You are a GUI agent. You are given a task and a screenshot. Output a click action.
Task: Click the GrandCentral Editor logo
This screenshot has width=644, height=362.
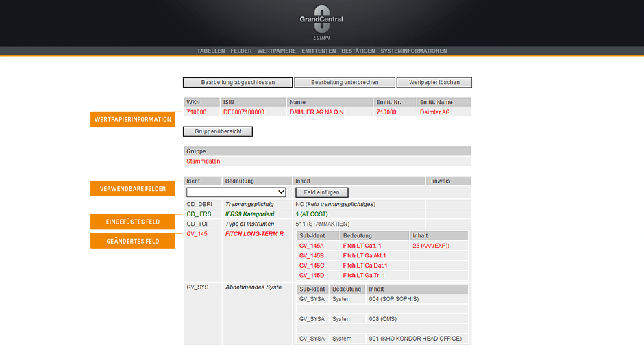pos(321,23)
